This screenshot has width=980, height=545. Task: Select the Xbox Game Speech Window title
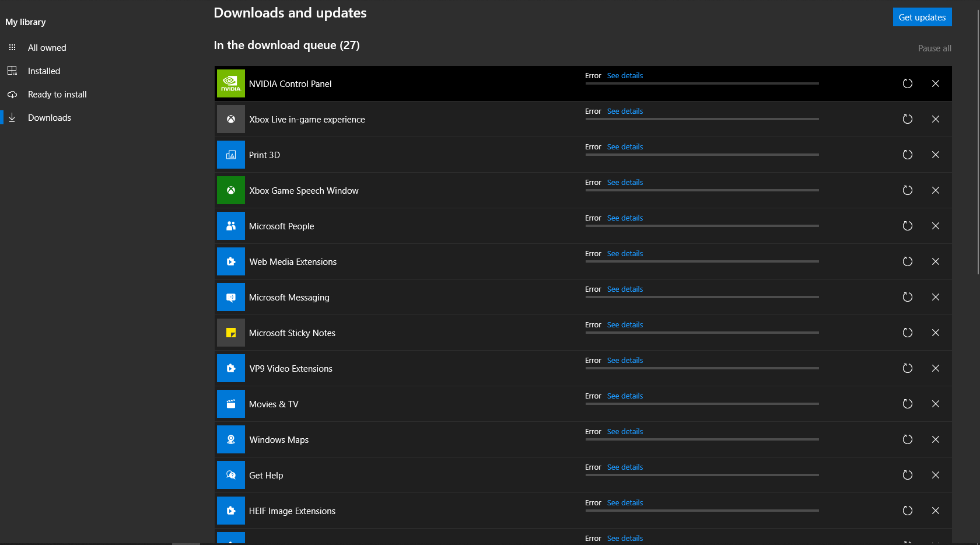tap(304, 191)
